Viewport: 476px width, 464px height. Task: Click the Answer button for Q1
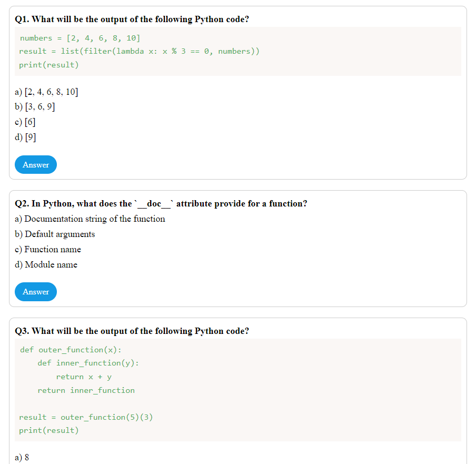coord(35,164)
